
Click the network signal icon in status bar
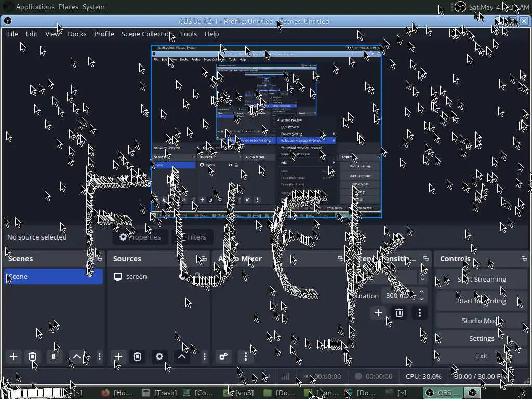click(x=286, y=376)
